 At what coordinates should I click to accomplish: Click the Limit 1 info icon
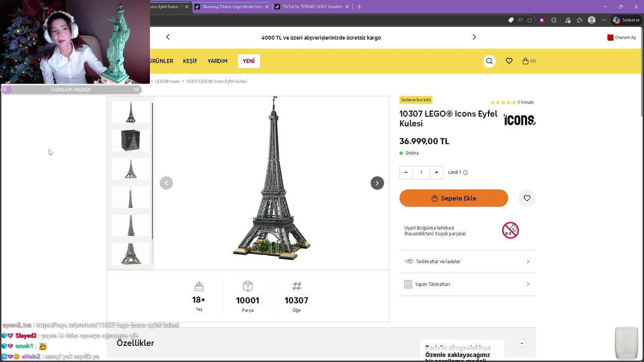coord(465,172)
